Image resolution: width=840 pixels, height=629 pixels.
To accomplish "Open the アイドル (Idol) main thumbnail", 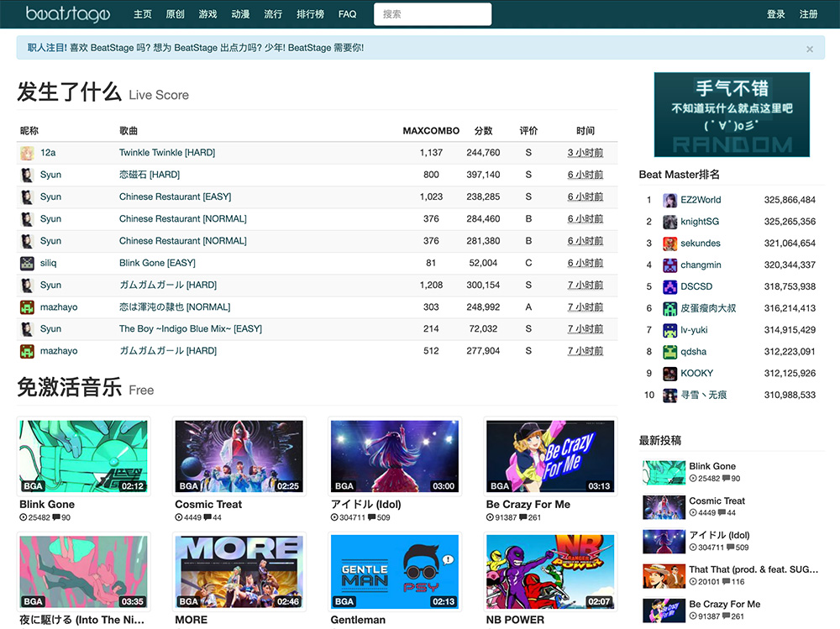I will click(394, 457).
